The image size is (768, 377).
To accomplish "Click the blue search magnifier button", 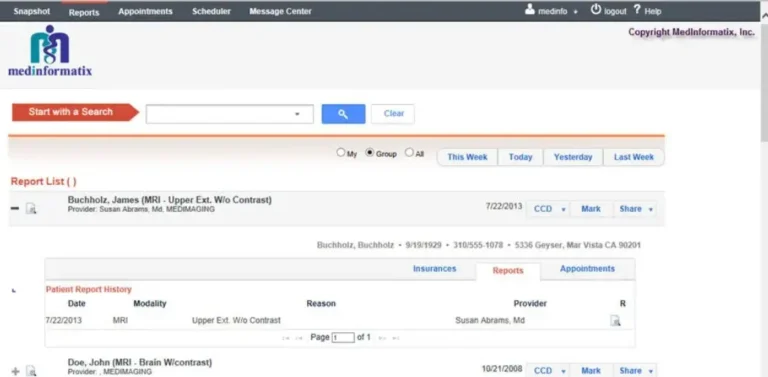I will tap(343, 114).
